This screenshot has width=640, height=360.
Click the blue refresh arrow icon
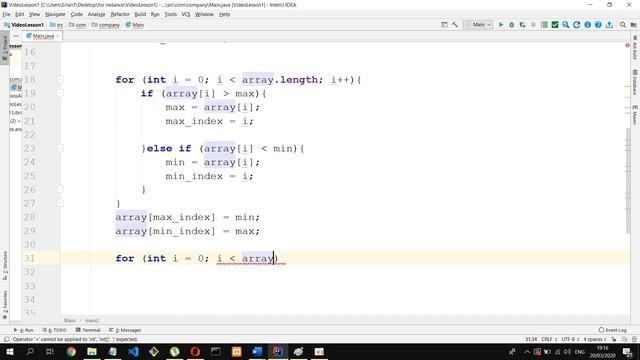576,25
